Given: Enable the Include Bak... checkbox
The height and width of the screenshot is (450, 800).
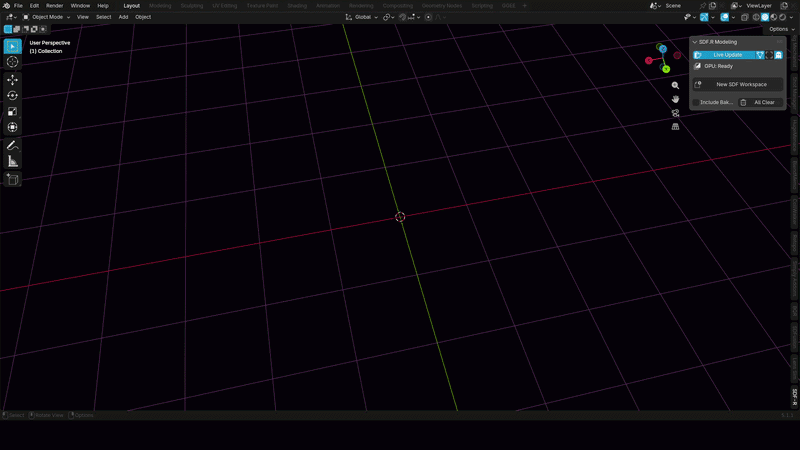Looking at the screenshot, I should pos(696,103).
